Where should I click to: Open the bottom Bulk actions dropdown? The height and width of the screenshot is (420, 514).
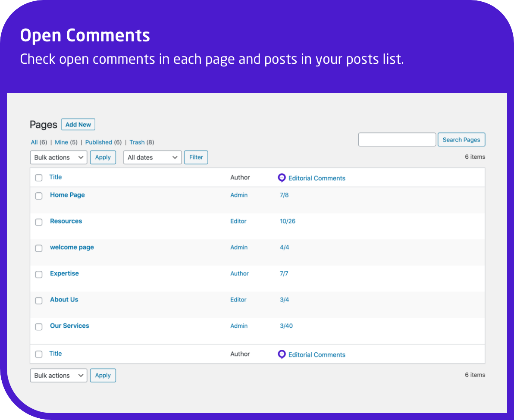[x=59, y=376]
